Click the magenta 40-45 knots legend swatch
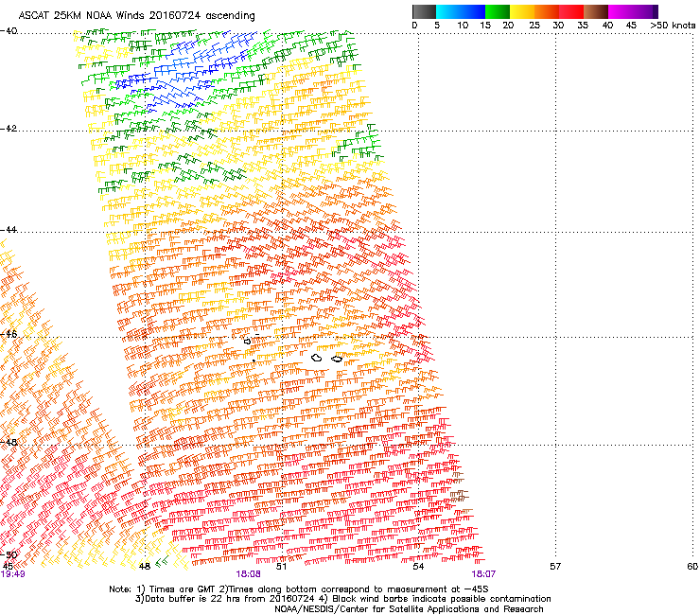Image resolution: width=700 pixels, height=615 pixels. pyautogui.click(x=621, y=11)
